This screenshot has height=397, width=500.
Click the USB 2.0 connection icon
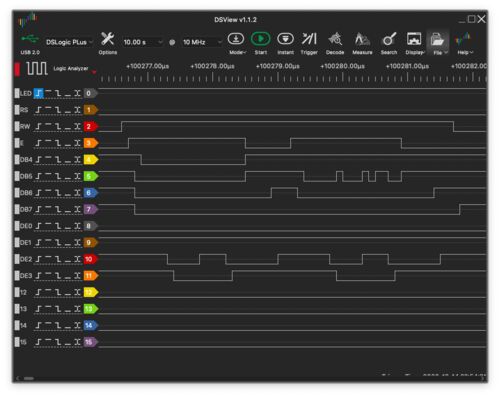(x=30, y=39)
